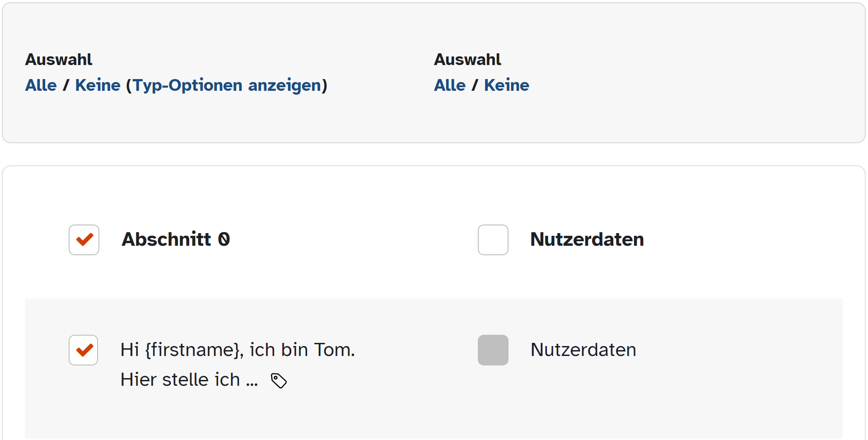Untick the 'Hi {firstname}' item checkbox

tap(84, 350)
